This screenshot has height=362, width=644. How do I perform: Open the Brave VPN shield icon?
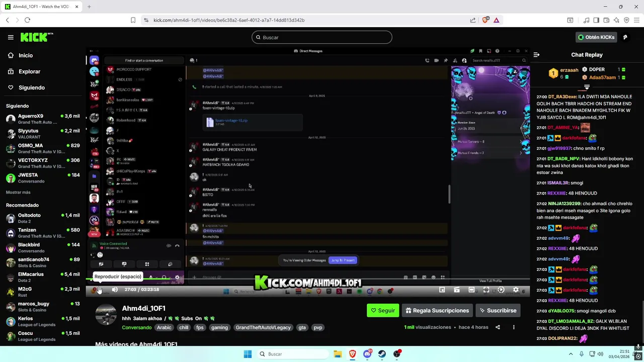[626, 20]
